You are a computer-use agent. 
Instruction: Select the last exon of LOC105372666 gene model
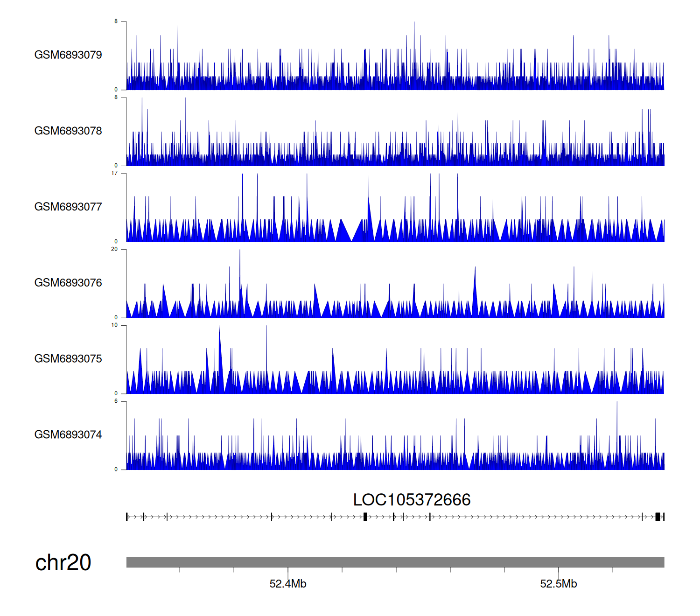click(x=658, y=517)
